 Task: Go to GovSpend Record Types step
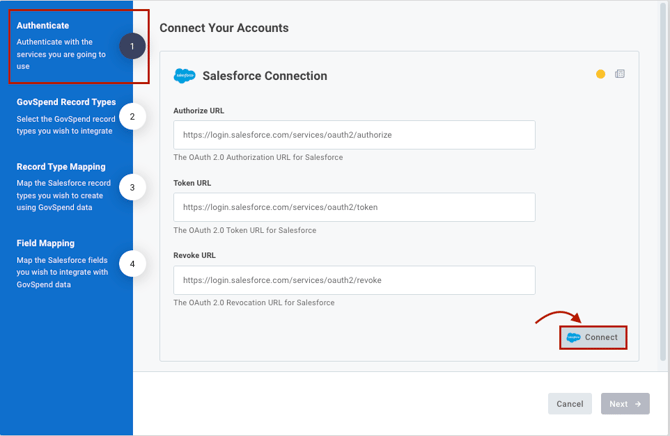(x=66, y=102)
